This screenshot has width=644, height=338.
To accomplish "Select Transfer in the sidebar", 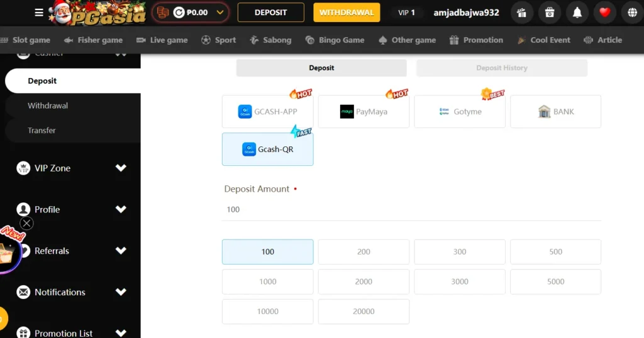I will [x=73, y=130].
